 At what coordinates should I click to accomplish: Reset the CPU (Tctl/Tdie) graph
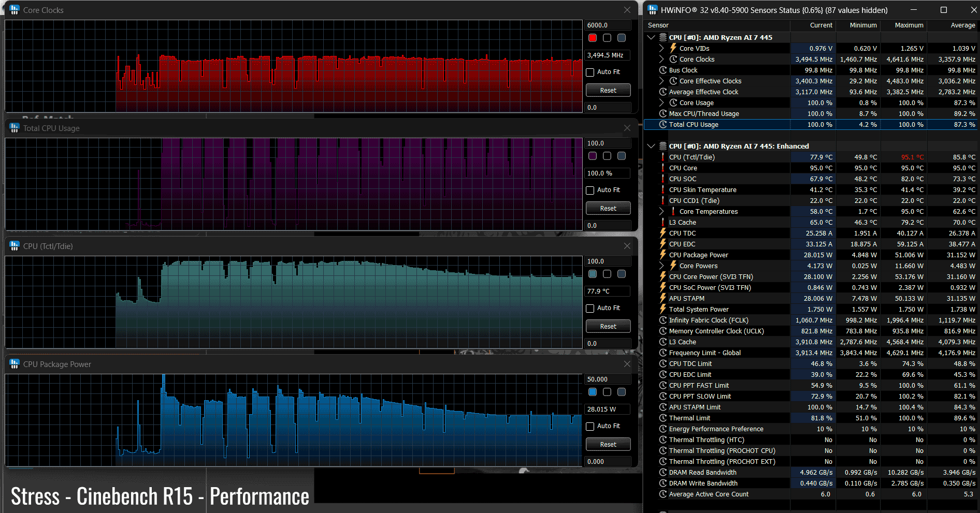608,326
